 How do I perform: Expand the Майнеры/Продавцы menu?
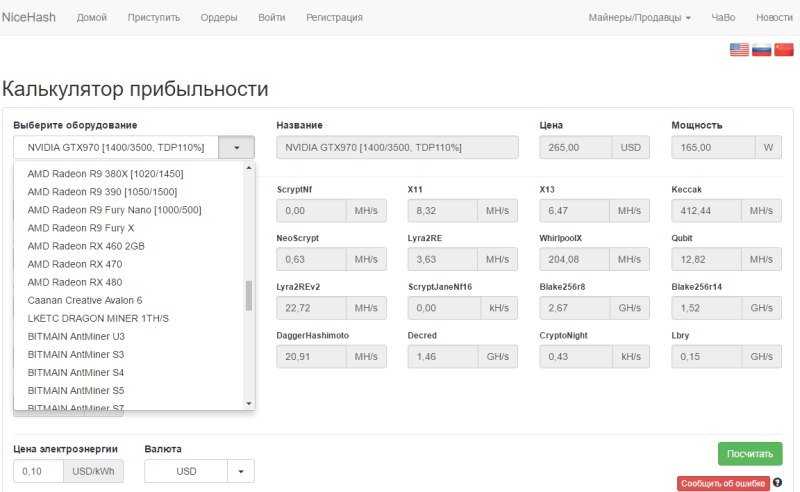[x=639, y=17]
